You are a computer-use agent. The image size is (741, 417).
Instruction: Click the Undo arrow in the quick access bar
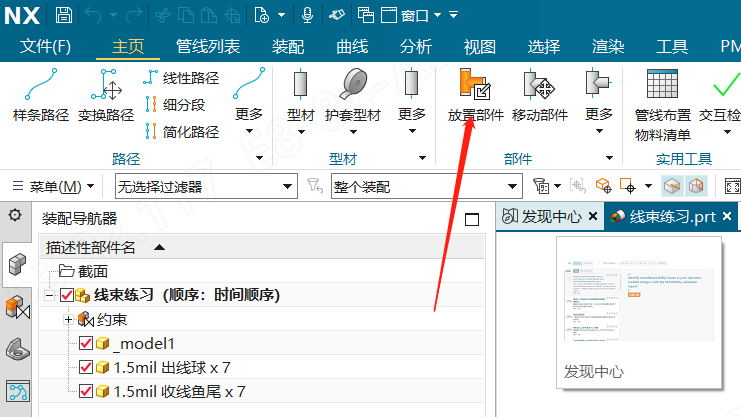pyautogui.click(x=93, y=15)
